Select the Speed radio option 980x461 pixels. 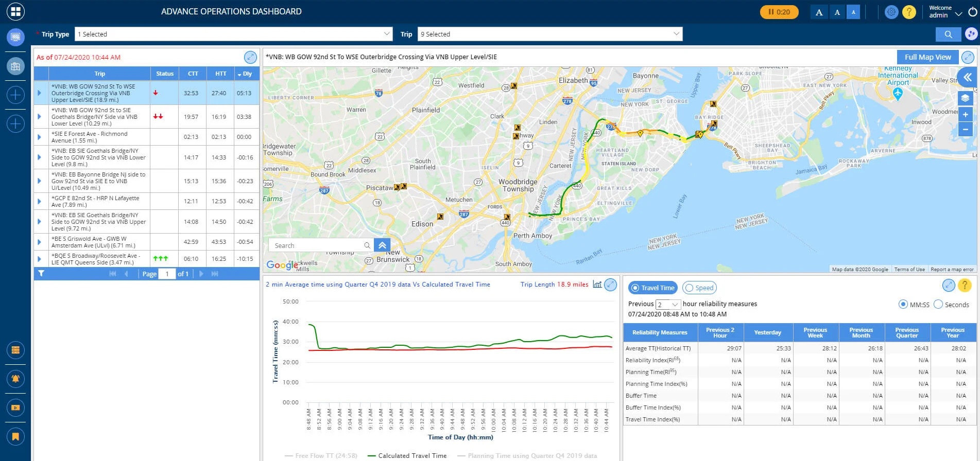click(699, 288)
